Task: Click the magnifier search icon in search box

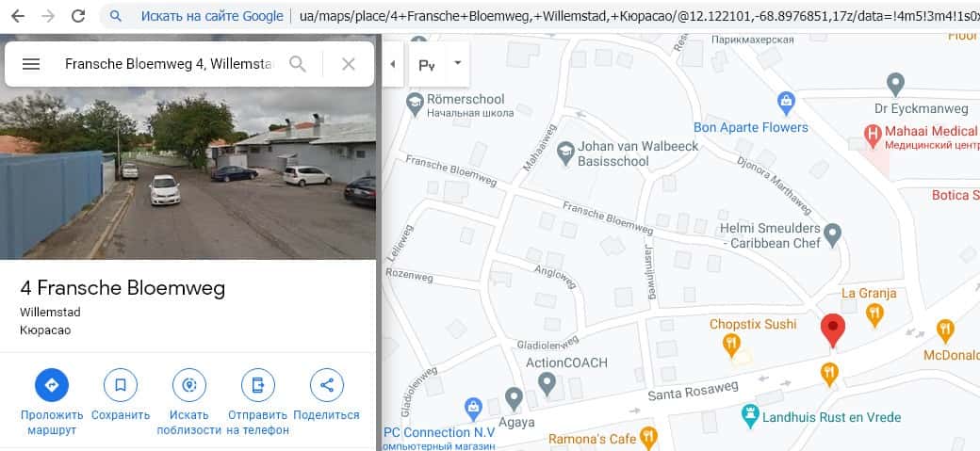Action: click(298, 64)
